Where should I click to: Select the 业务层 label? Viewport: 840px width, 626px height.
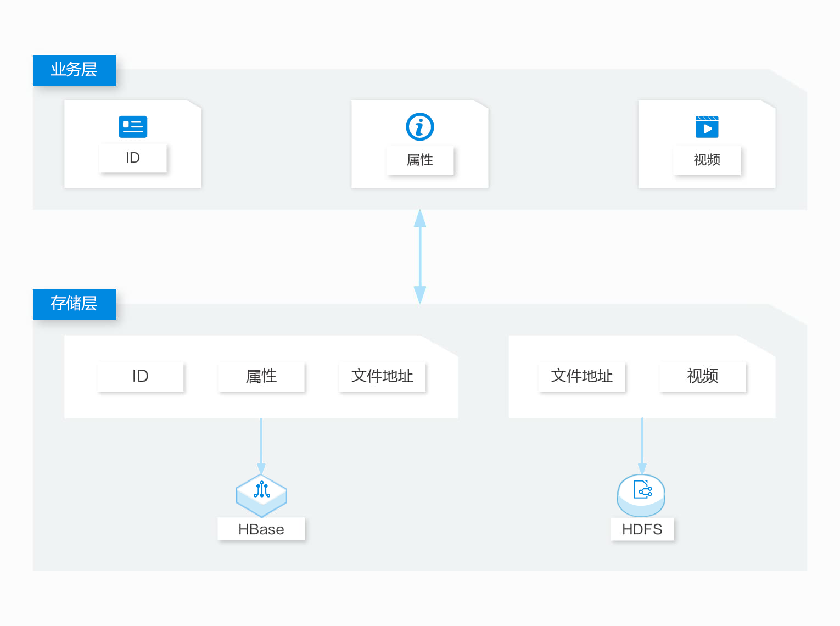pos(74,70)
